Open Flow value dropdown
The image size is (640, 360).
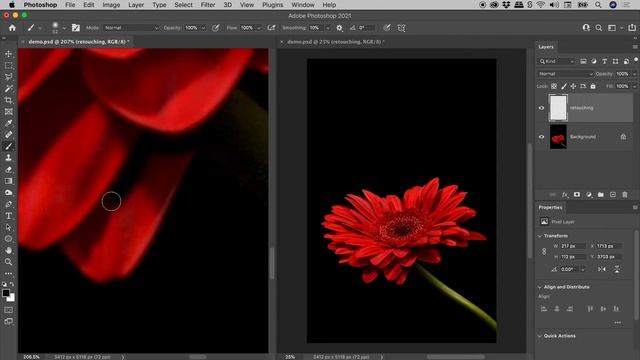(x=258, y=28)
